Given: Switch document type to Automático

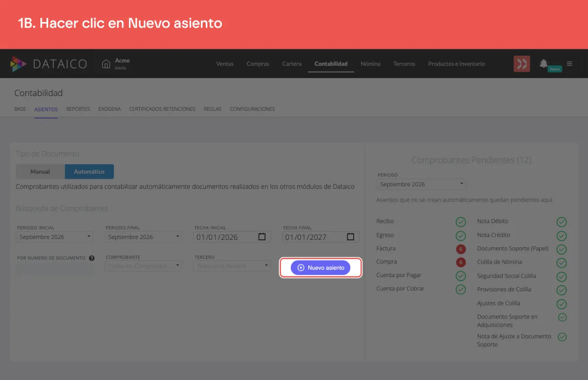Looking at the screenshot, I should (x=89, y=171).
